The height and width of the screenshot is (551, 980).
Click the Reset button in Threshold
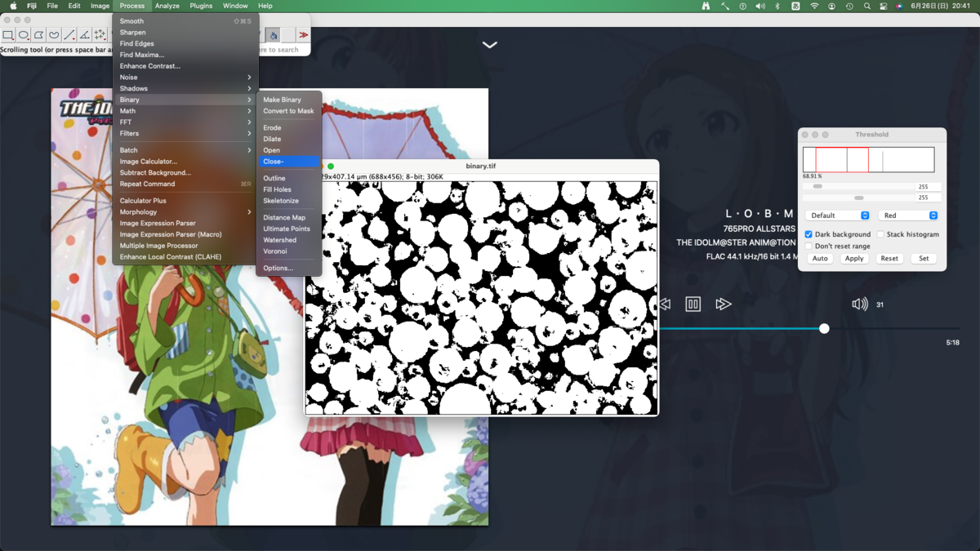(x=889, y=259)
